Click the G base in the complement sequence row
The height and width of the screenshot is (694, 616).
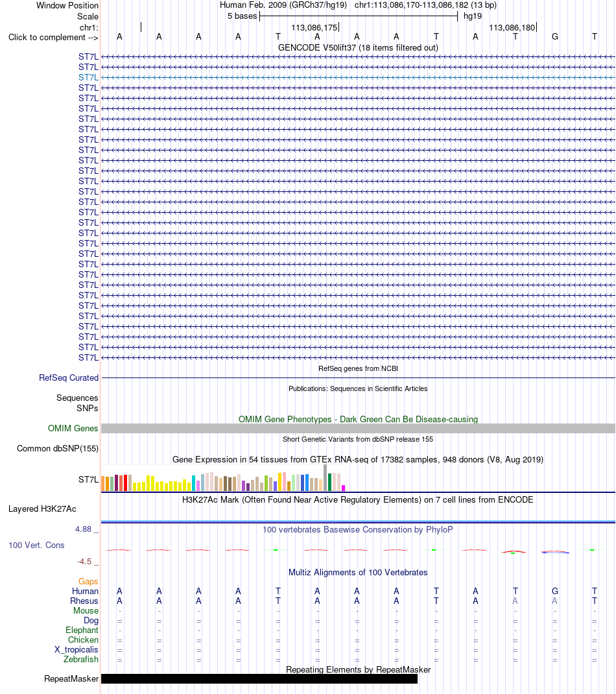pos(555,37)
